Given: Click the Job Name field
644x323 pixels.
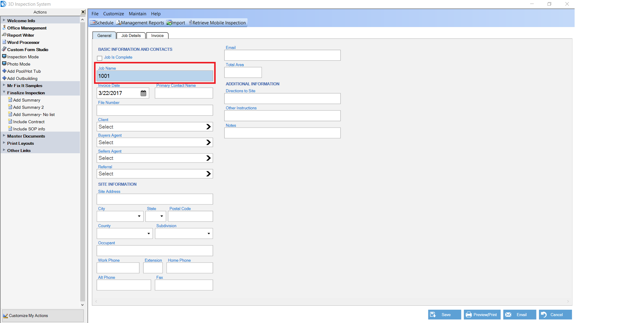Looking at the screenshot, I should coord(155,76).
